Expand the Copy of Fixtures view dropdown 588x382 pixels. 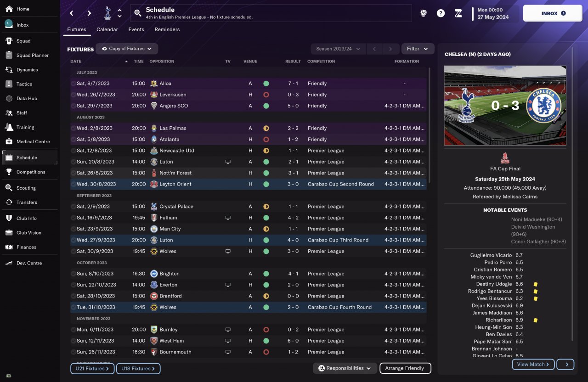click(127, 49)
